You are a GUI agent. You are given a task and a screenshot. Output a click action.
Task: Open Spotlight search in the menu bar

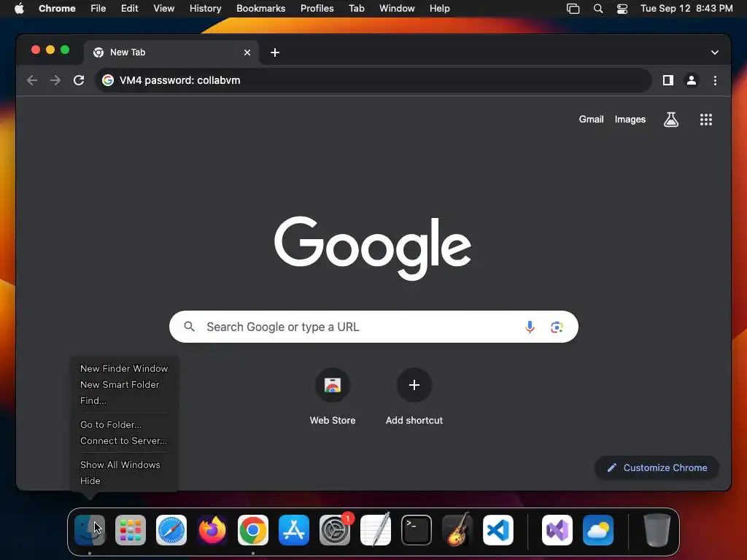tap(598, 9)
